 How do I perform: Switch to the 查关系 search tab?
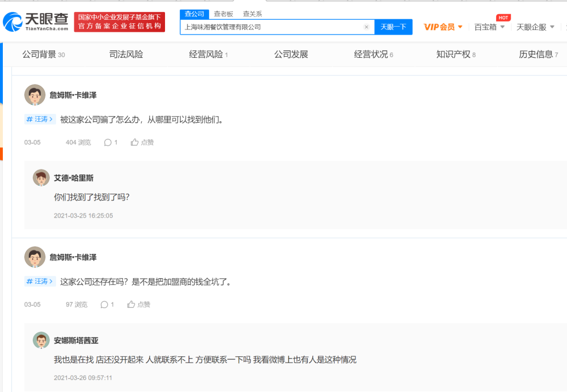[252, 14]
